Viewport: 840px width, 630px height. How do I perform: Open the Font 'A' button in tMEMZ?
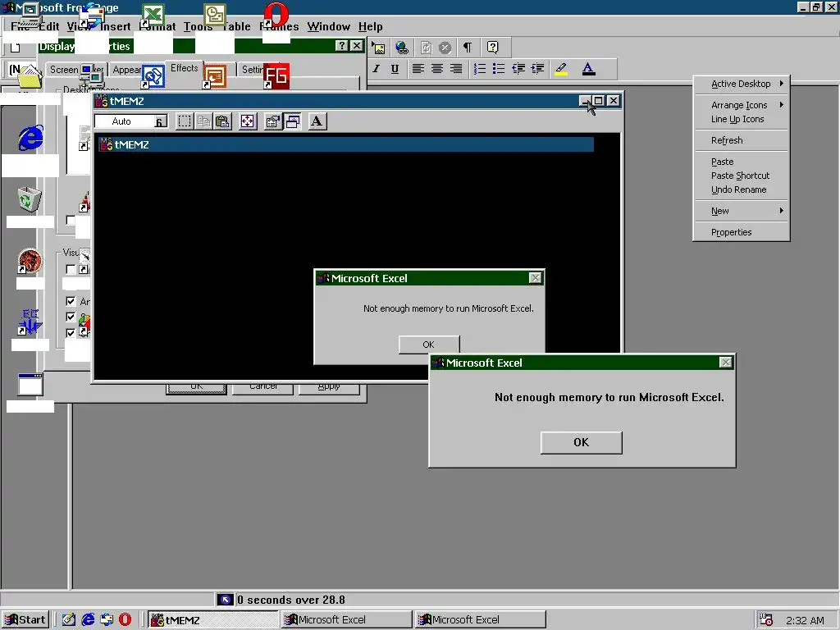pos(317,121)
